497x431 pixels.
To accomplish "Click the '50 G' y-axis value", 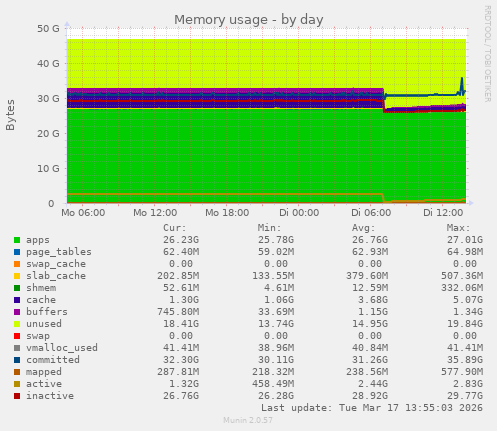I will tap(48, 29).
